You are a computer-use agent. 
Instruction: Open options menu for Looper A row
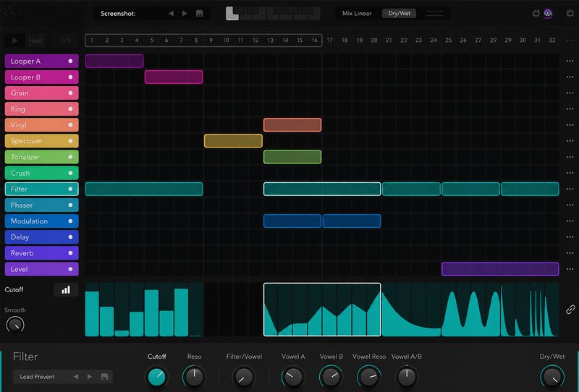coord(570,61)
